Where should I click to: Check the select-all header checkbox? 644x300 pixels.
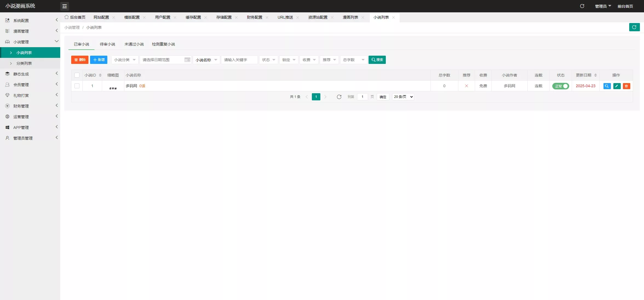[77, 75]
